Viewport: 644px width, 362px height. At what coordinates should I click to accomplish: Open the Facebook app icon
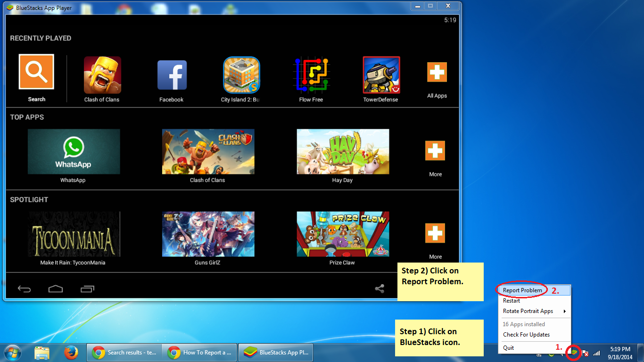(x=172, y=75)
